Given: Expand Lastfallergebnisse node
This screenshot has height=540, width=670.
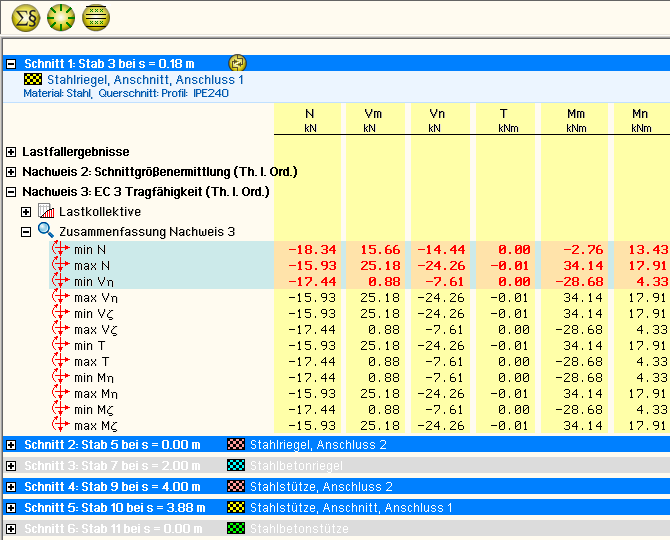Looking at the screenshot, I should pyautogui.click(x=11, y=152).
